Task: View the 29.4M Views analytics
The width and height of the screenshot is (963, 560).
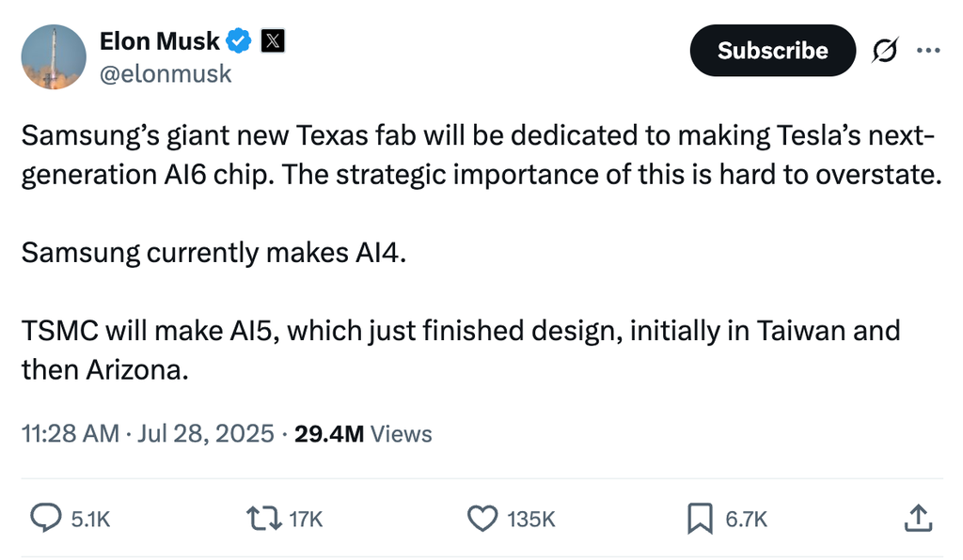Action: (x=363, y=434)
